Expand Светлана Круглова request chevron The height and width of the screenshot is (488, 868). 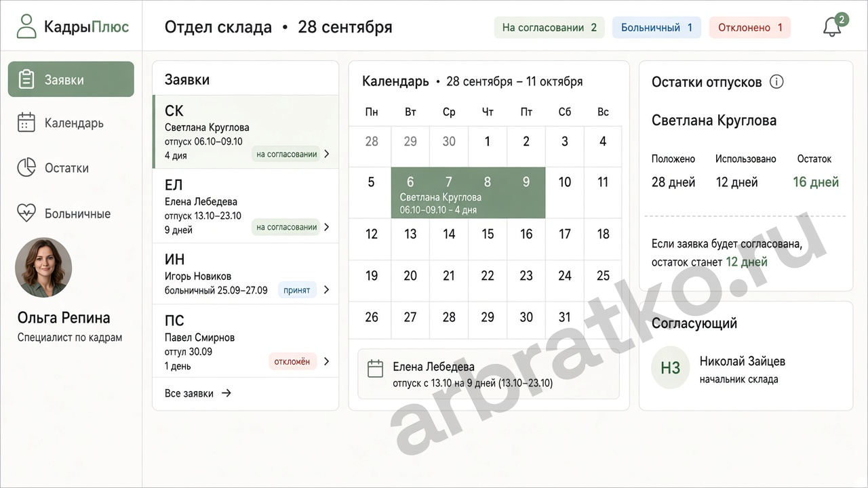click(327, 154)
